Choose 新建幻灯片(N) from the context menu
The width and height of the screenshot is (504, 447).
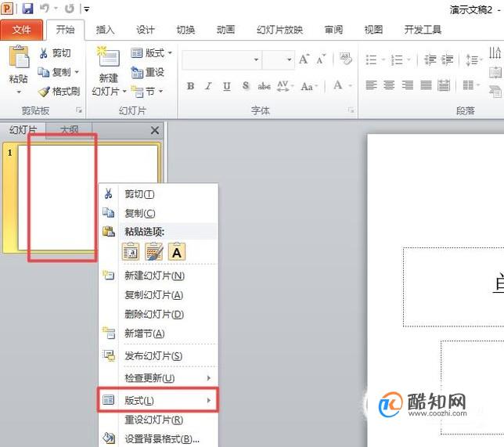[x=158, y=276]
